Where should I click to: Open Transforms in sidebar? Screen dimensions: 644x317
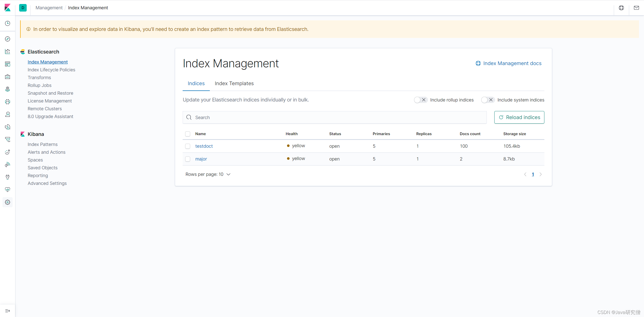(x=39, y=78)
